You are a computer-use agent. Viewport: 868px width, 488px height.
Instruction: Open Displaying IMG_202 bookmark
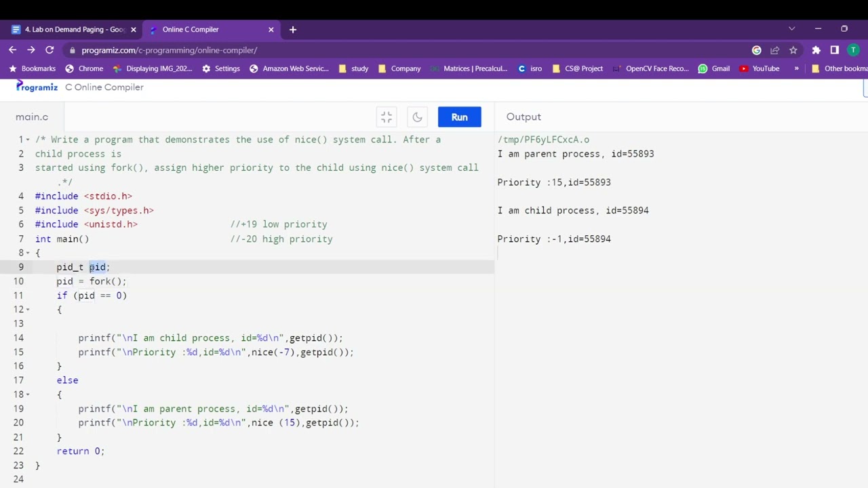click(x=152, y=68)
